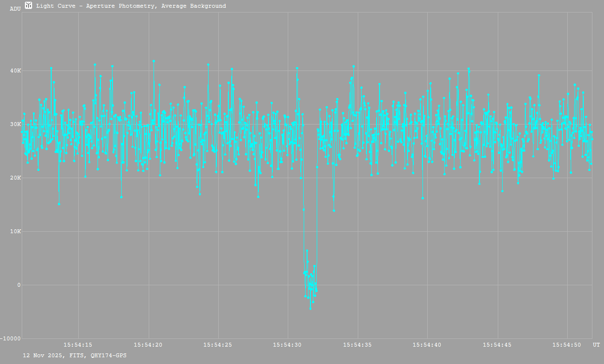Pick the 15:54:25 time axis label
This screenshot has height=364, width=604.
(x=218, y=345)
